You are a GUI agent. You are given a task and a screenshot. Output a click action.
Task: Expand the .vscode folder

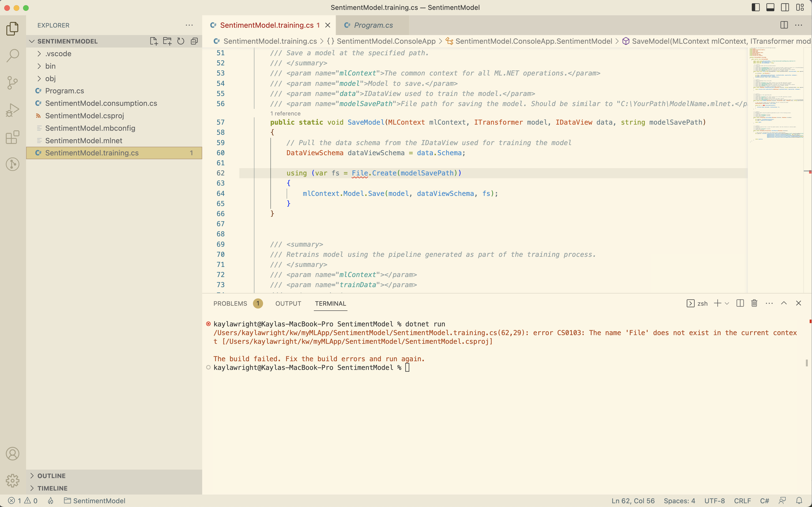[114, 54]
